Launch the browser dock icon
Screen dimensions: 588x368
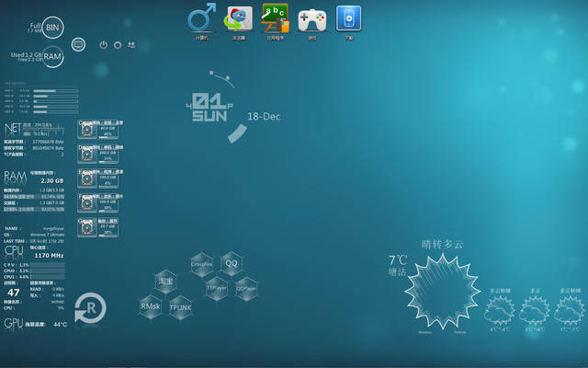click(239, 17)
